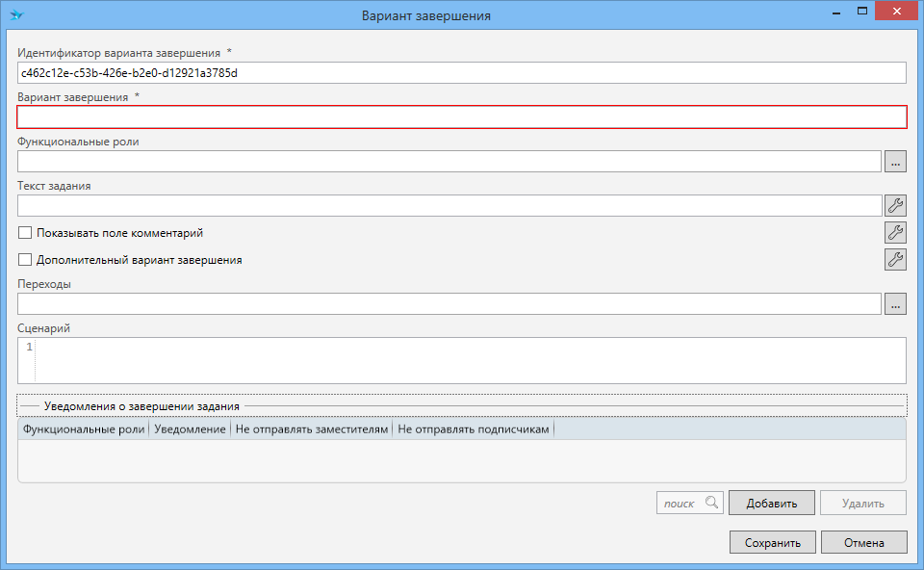Click wrench icon next to Показывать поле комментарий
Screen dimensions: 924x570
pyautogui.click(x=895, y=232)
